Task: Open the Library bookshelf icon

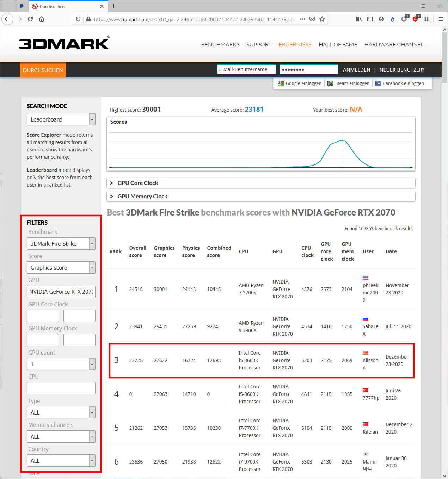Action: [x=359, y=19]
